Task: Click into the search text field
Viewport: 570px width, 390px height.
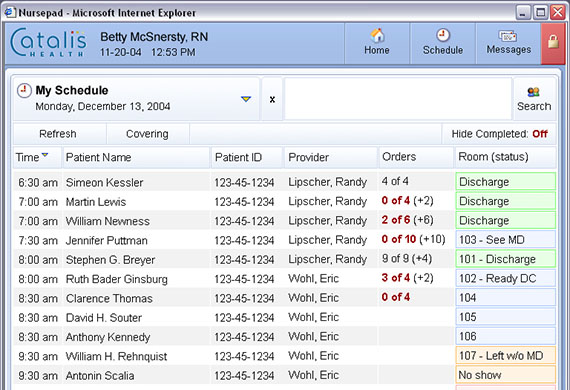Action: pyautogui.click(x=398, y=99)
